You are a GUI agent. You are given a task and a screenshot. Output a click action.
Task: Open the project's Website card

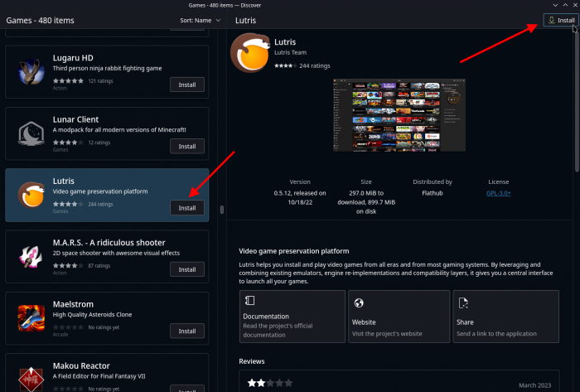tap(399, 317)
